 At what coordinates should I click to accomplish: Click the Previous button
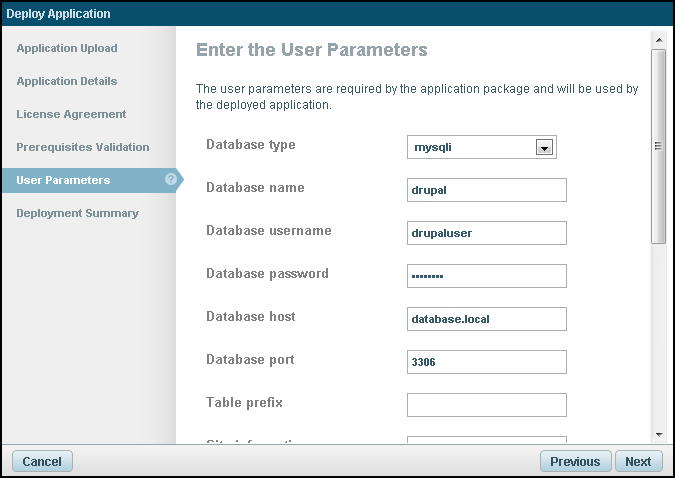tap(575, 461)
